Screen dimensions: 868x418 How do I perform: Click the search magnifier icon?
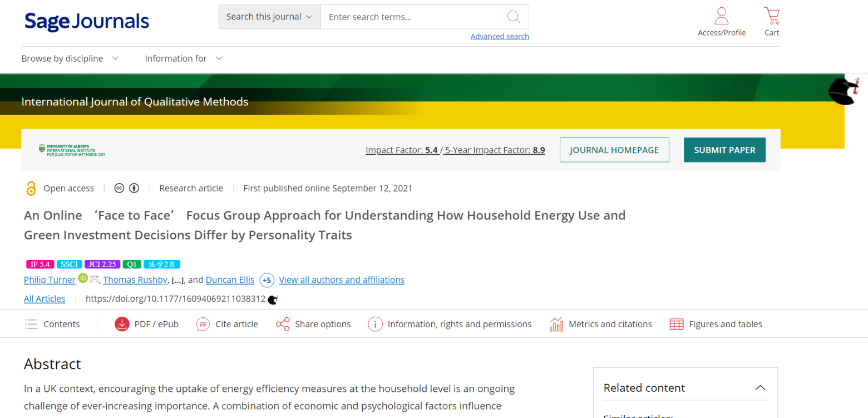point(513,17)
